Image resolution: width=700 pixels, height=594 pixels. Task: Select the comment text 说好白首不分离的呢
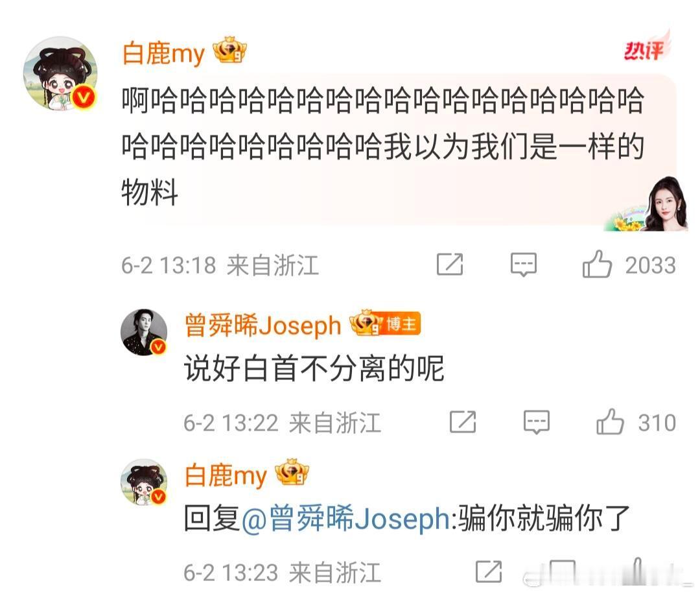(314, 369)
